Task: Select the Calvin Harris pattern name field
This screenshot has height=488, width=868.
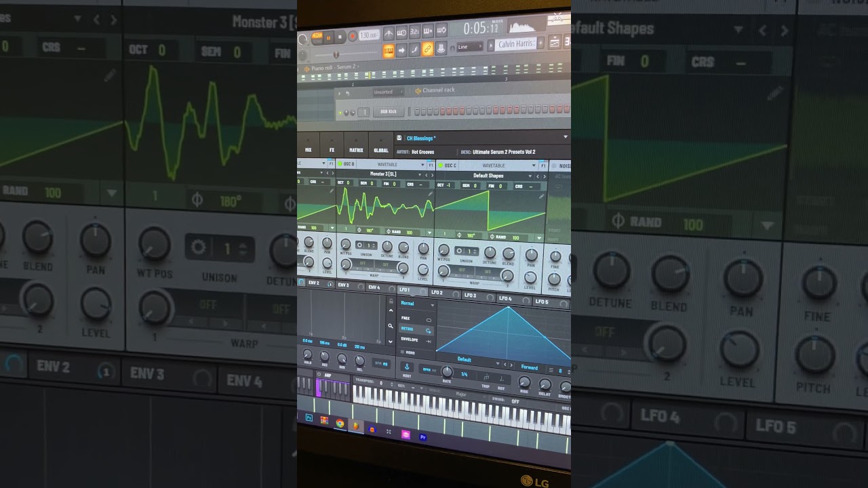Action: (x=516, y=44)
